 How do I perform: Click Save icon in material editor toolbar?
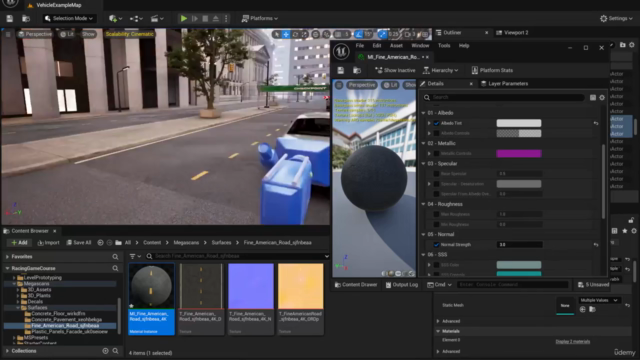[x=340, y=70]
